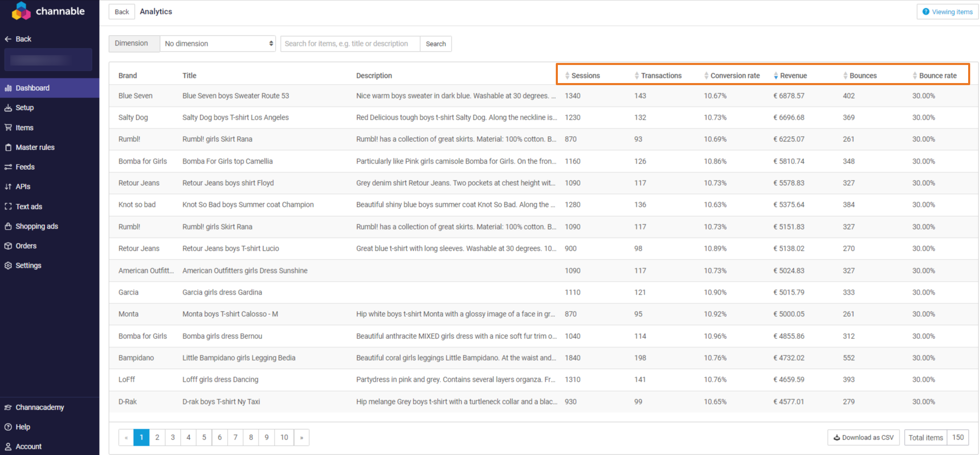The height and width of the screenshot is (455, 980).
Task: Click the Brand column header
Action: click(127, 76)
